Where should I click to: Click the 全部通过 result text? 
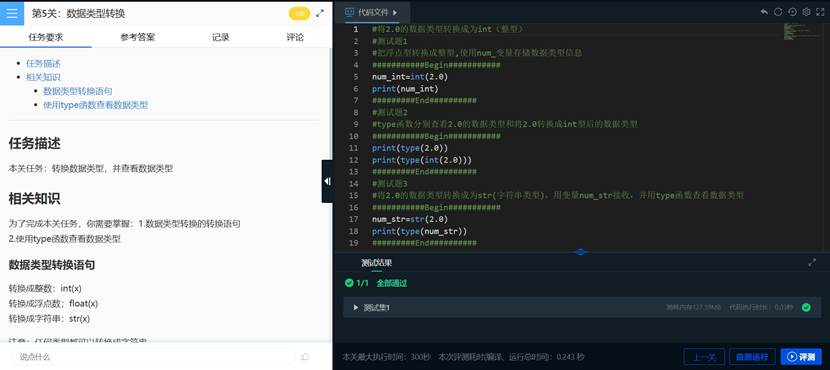(392, 283)
